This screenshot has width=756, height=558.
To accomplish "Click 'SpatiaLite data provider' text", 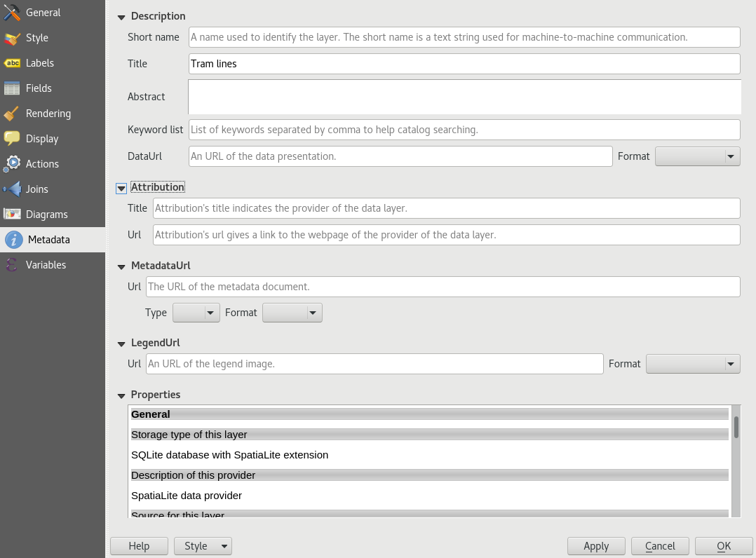I will [x=187, y=496].
